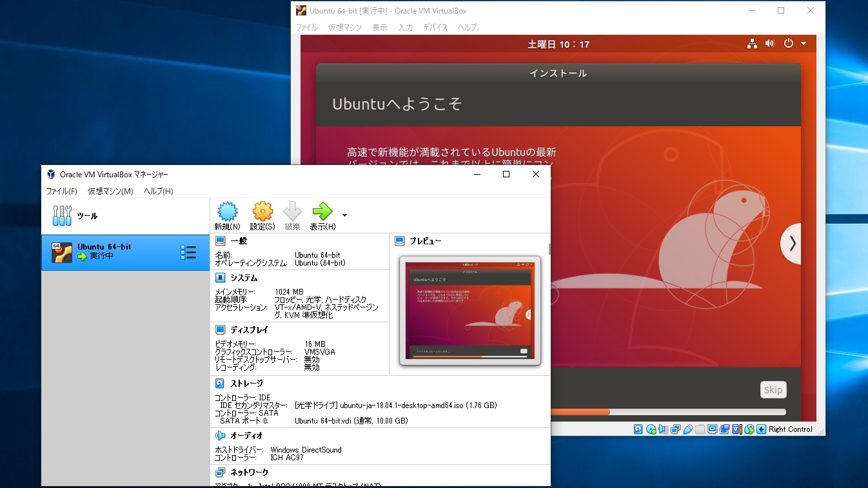Click the display status icon
The width and height of the screenshot is (868, 488).
pos(713,429)
